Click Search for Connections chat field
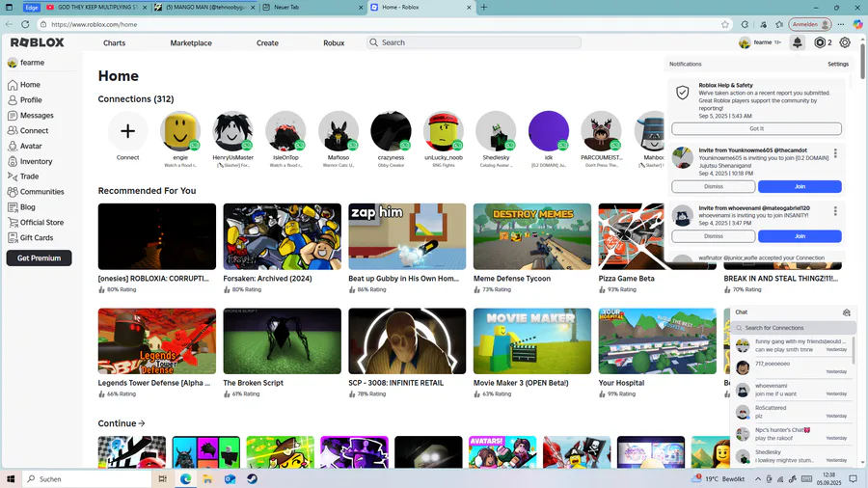The height and width of the screenshot is (488, 868). click(794, 328)
